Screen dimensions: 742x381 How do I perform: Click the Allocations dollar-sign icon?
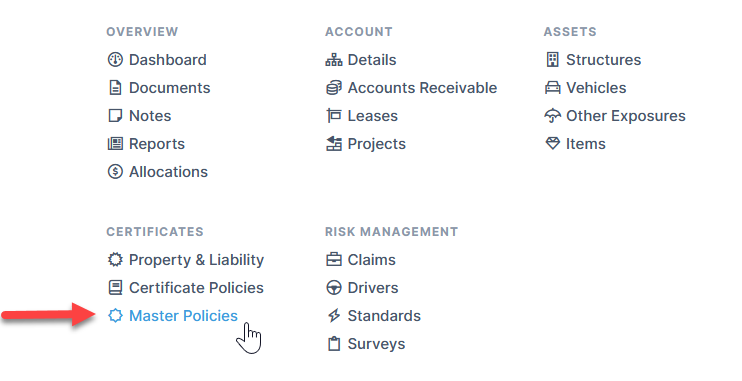pyautogui.click(x=115, y=171)
